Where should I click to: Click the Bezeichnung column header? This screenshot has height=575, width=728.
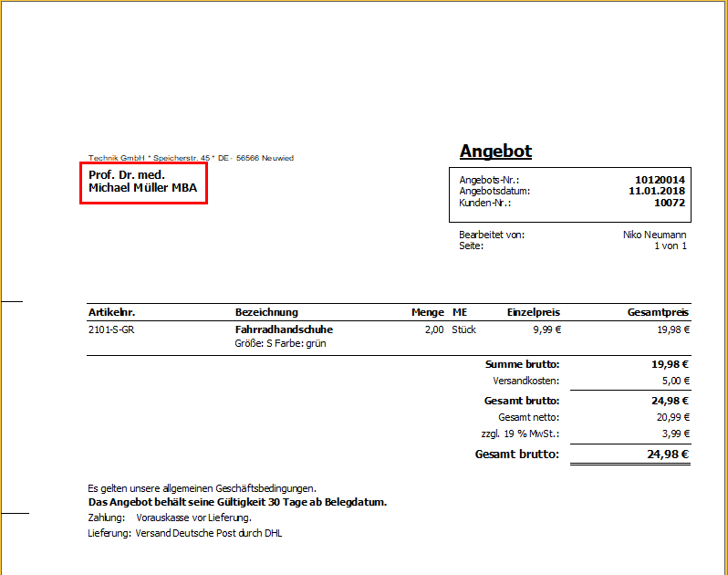(x=266, y=312)
